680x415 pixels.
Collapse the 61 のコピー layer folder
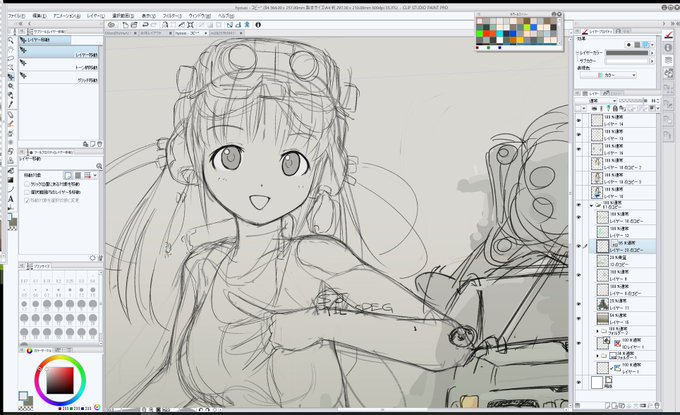click(591, 206)
